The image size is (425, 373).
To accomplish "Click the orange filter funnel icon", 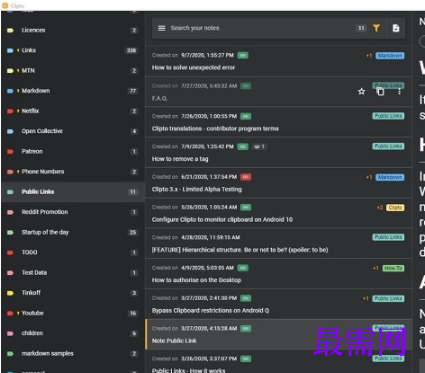I will (376, 28).
